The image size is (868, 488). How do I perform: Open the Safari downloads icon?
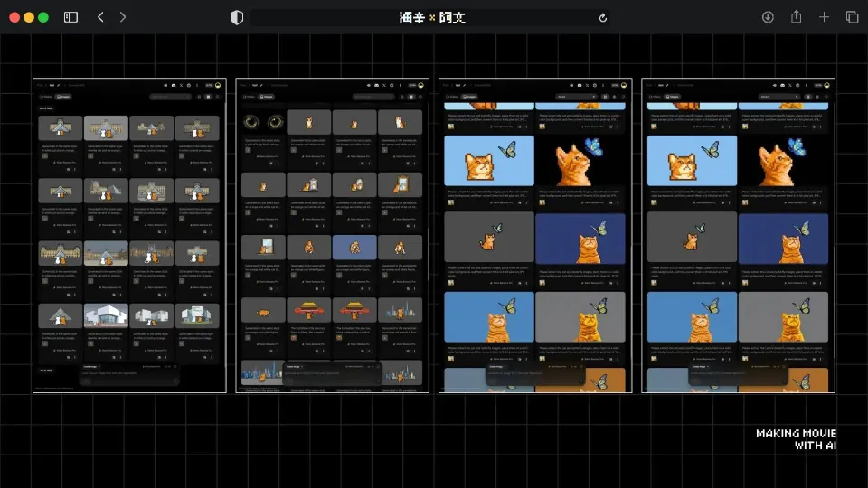tap(768, 17)
